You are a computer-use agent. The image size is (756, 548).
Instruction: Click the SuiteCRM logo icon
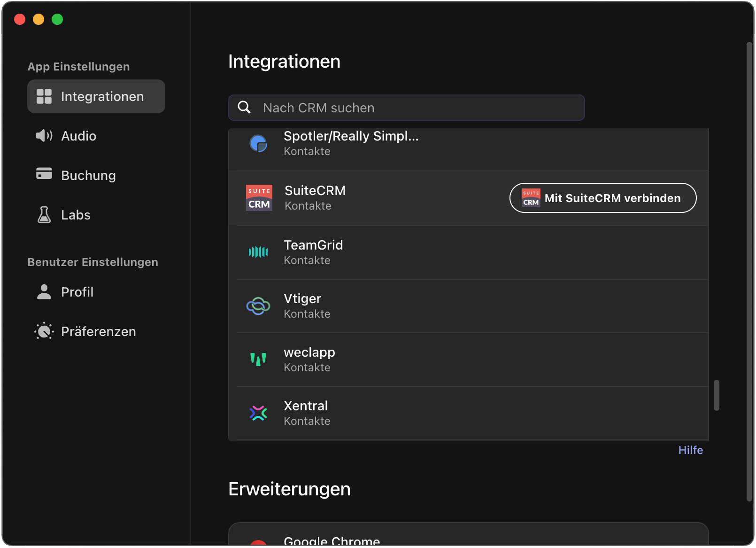[259, 198]
